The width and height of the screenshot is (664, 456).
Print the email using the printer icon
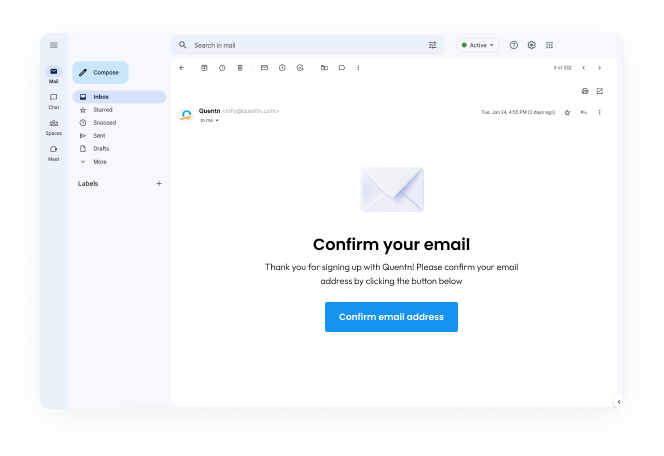585,91
